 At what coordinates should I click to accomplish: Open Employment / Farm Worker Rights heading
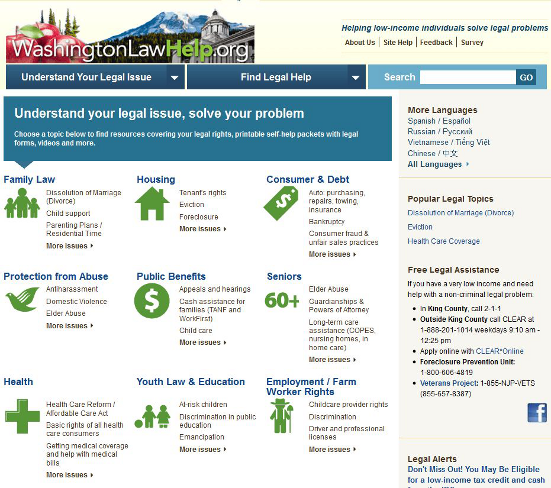point(311,387)
